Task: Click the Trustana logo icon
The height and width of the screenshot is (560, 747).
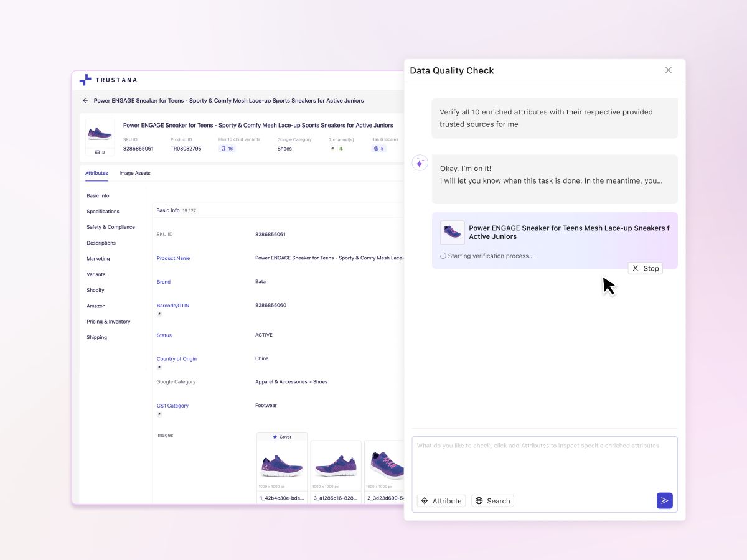Action: click(85, 80)
